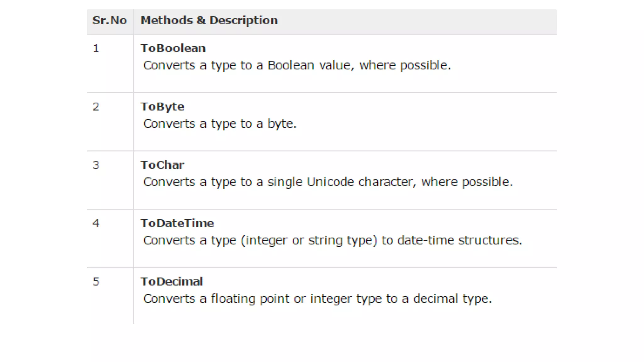The height and width of the screenshot is (362, 644).
Task: Select the ToByte method name
Action: [162, 107]
